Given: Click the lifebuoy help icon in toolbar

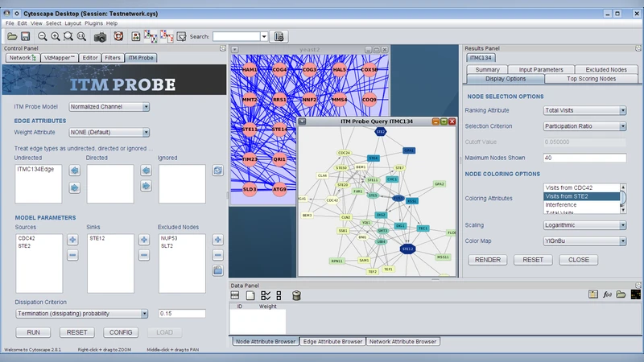Looking at the screenshot, I should (x=118, y=37).
